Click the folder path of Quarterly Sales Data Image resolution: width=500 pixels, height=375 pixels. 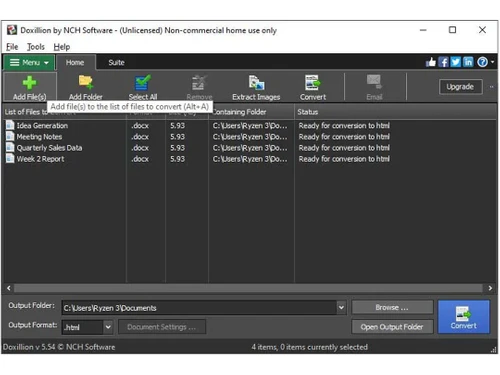pos(250,148)
